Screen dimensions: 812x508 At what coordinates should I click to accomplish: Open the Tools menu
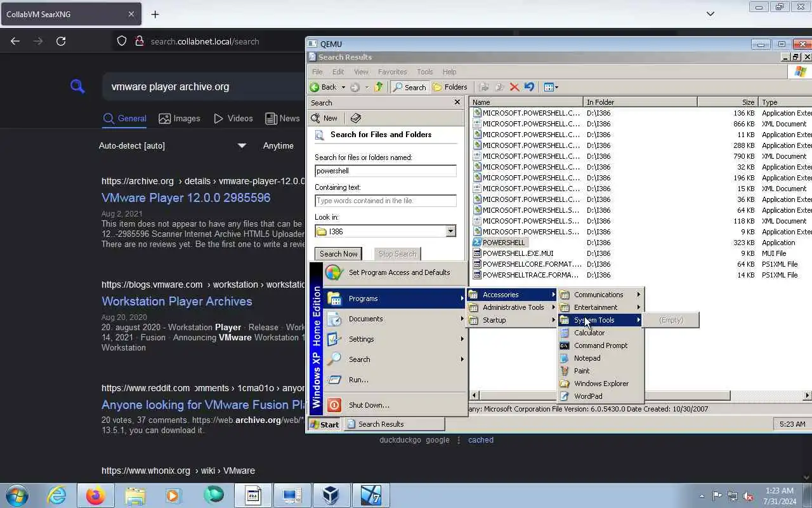(x=425, y=72)
